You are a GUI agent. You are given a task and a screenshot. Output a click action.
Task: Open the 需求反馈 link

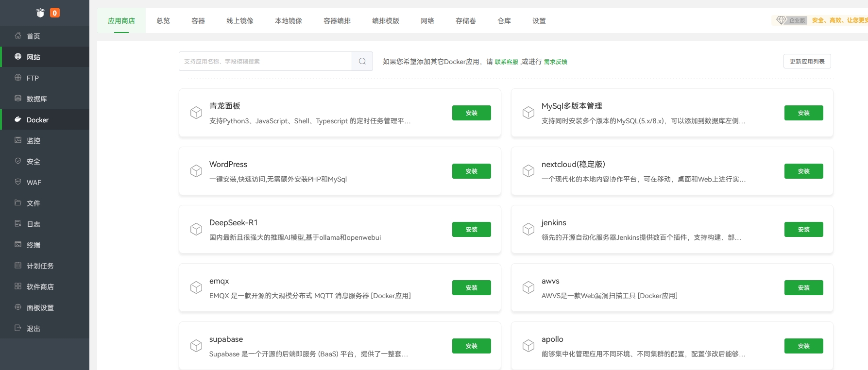(x=556, y=62)
